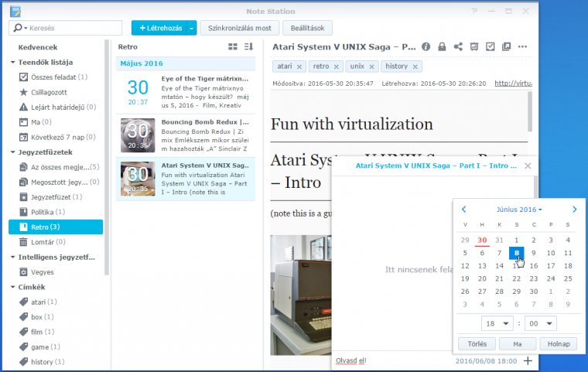The image size is (588, 372).
Task: Open the Június 2016 month picker
Action: (x=519, y=210)
